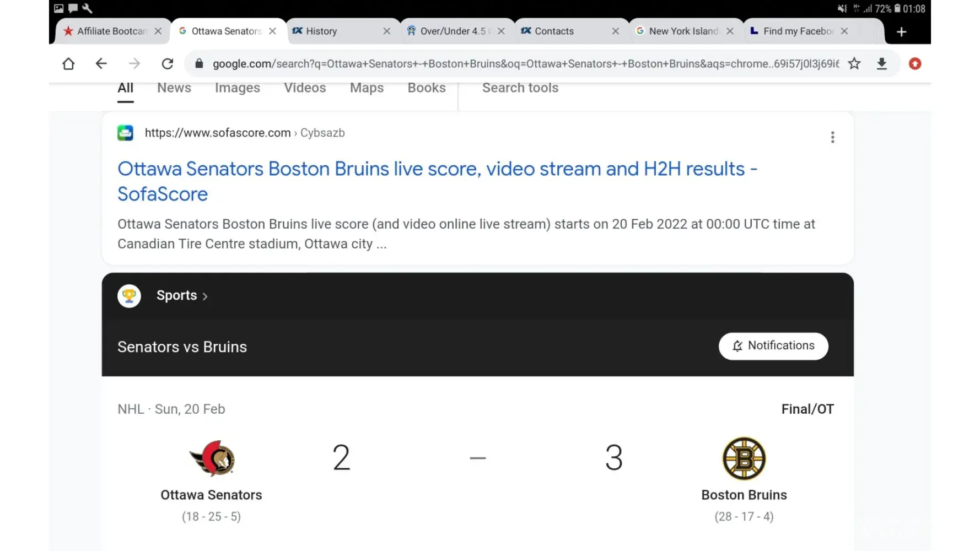
Task: Open three-dot options for SofaScore result
Action: click(832, 137)
